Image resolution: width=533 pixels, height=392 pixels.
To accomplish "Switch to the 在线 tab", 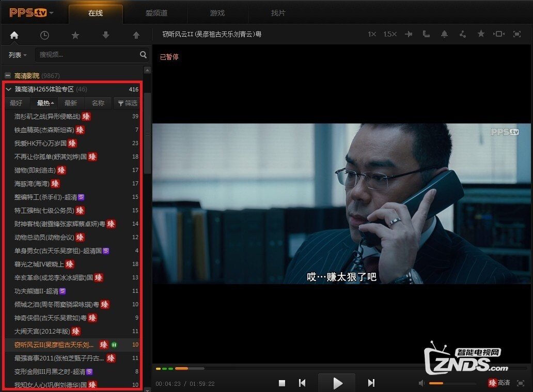I will (96, 13).
